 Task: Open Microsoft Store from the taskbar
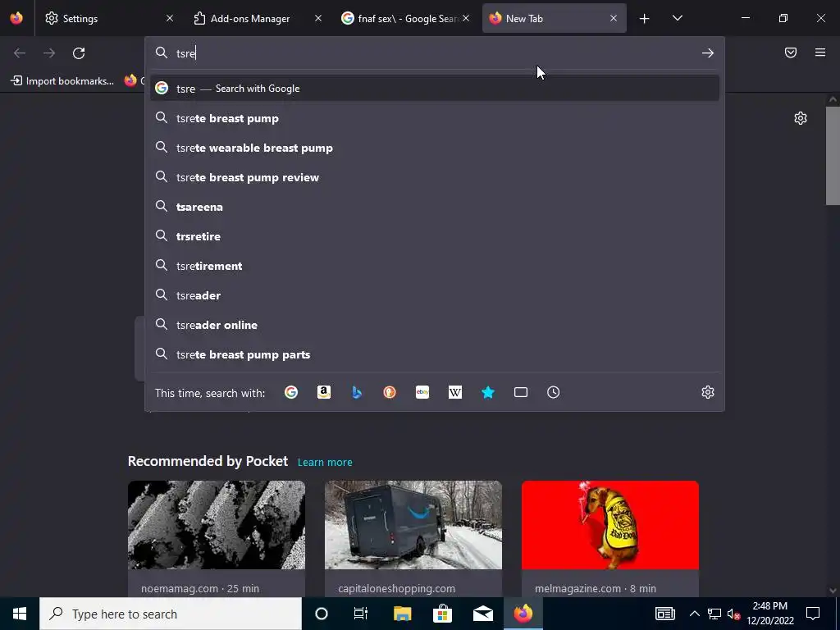[442, 614]
